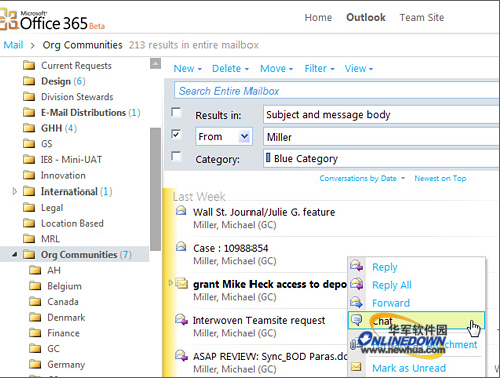Select the MRL folder icon

click(29, 239)
